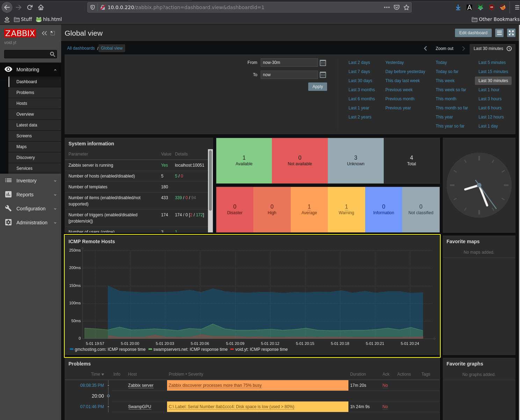Enter kiosk fullscreen mode icon

[511, 33]
